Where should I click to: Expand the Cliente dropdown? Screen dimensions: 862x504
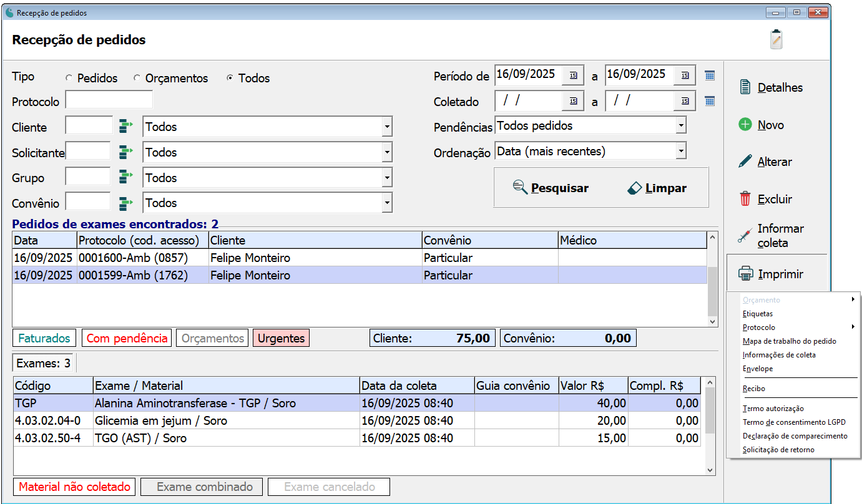(x=387, y=127)
